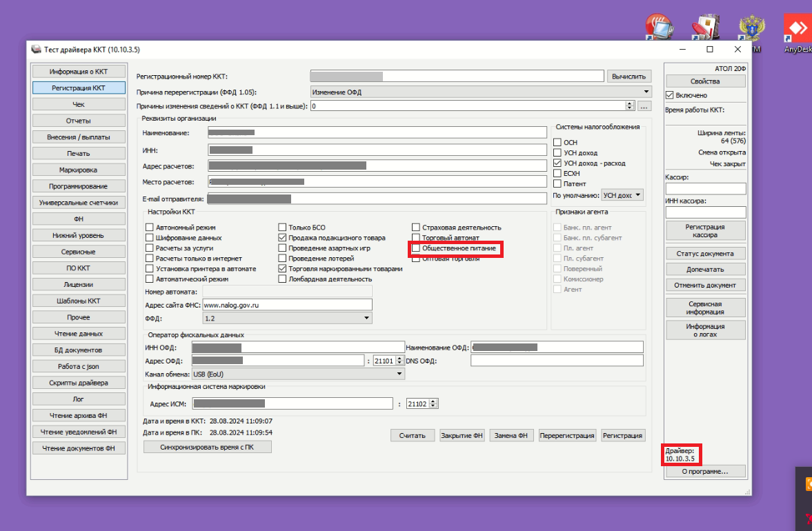812x531 pixels.
Task: Click the app icon in the title bar
Action: coord(37,50)
